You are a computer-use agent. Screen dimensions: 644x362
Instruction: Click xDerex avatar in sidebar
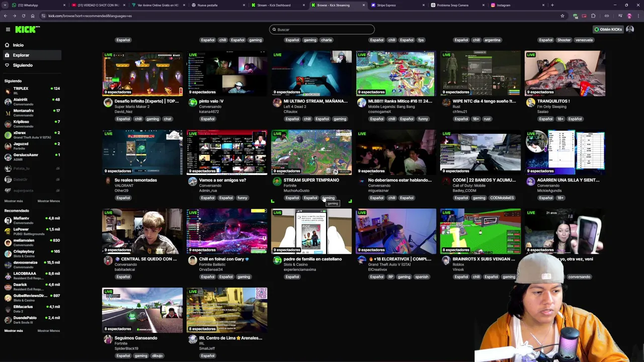pyautogui.click(x=8, y=135)
